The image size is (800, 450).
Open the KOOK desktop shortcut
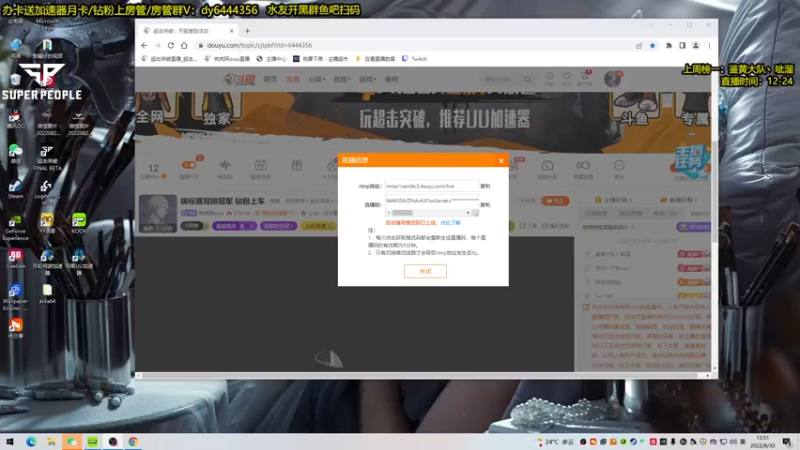coord(79,223)
